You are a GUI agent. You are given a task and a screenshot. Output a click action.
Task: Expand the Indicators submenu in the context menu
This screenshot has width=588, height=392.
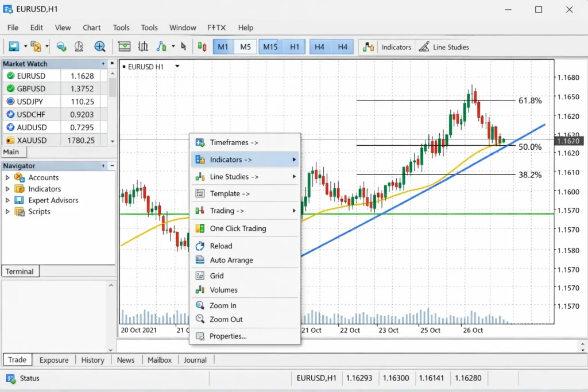click(x=233, y=160)
